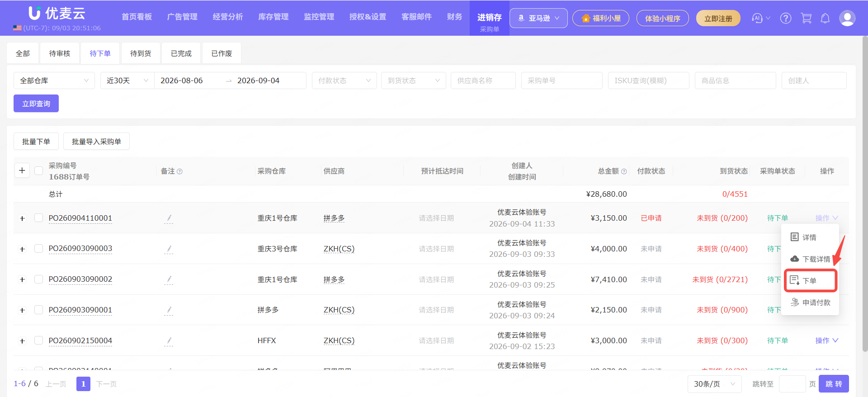Click the 立即查询 button

click(36, 104)
